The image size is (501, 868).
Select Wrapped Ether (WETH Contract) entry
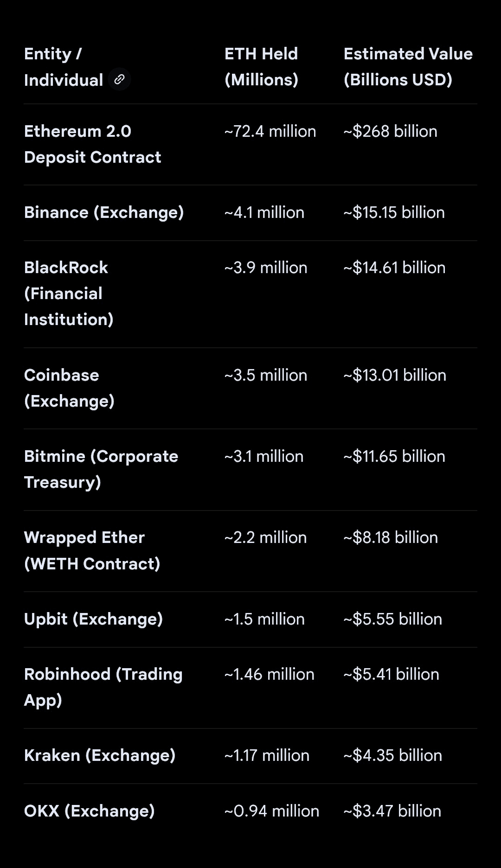pos(92,550)
